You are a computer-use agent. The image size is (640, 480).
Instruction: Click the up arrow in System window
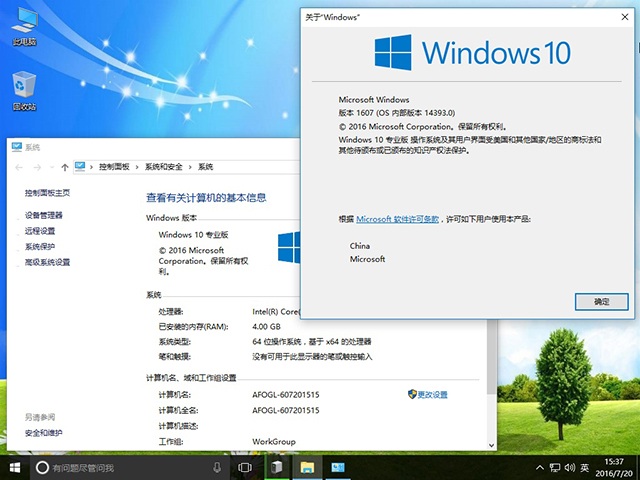pos(64,167)
